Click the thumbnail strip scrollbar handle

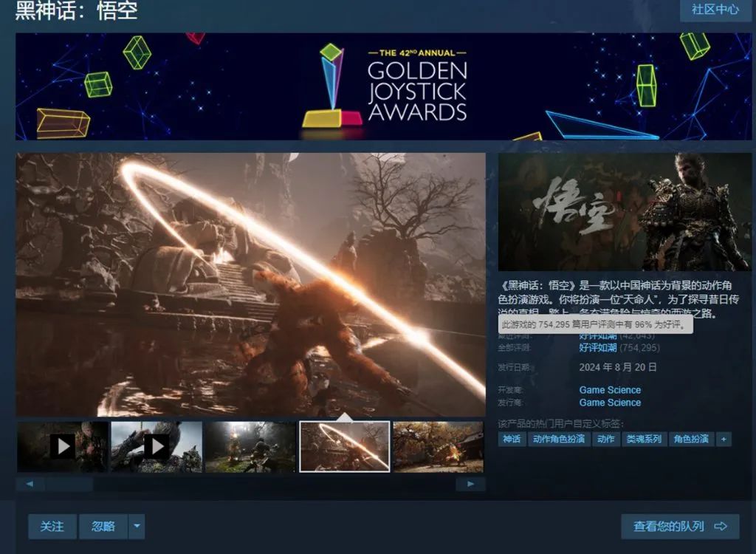pos(69,484)
